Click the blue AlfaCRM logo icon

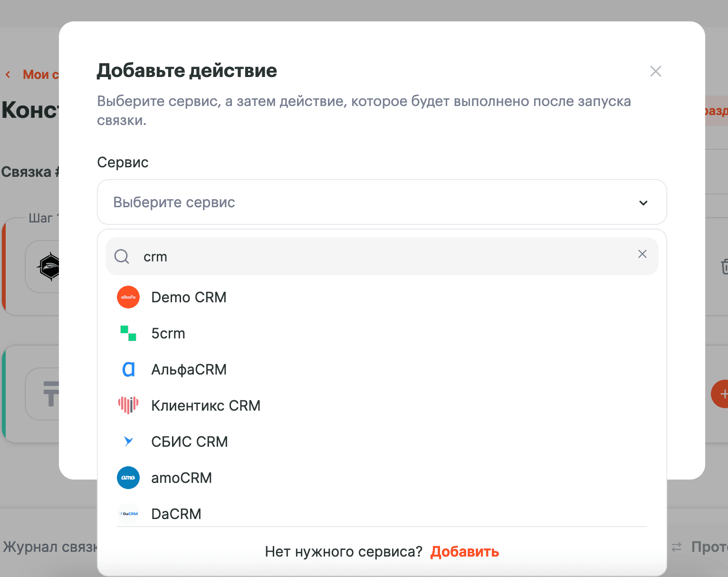[128, 369]
